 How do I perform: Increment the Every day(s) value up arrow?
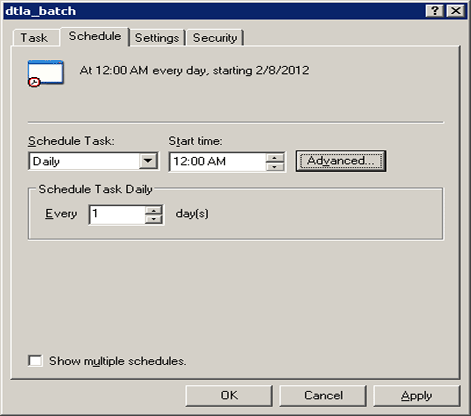pos(154,211)
